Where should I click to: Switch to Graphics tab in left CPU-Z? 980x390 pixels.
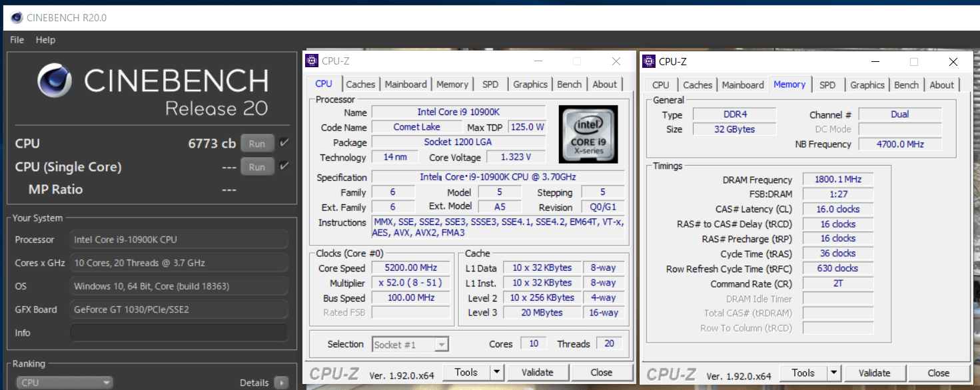pos(530,84)
